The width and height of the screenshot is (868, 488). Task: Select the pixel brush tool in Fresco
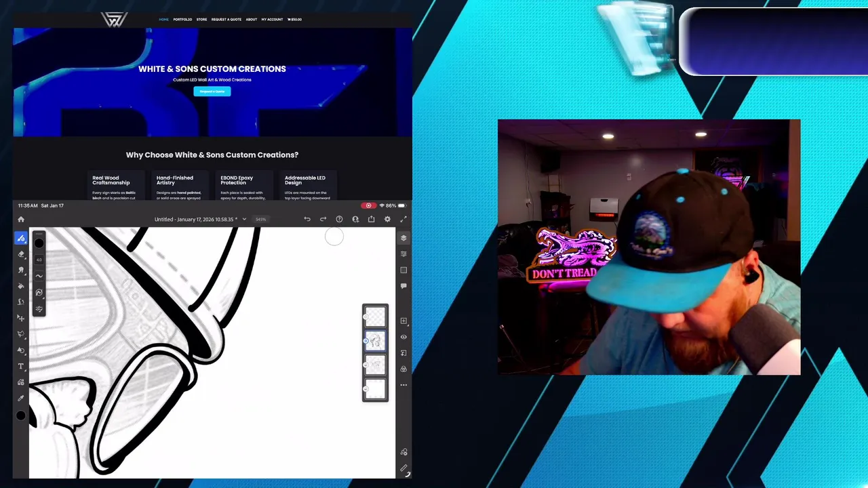(x=21, y=239)
